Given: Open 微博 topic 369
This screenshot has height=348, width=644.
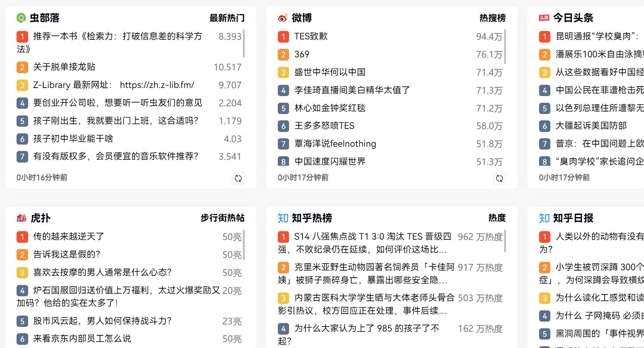Looking at the screenshot, I should pyautogui.click(x=302, y=54).
